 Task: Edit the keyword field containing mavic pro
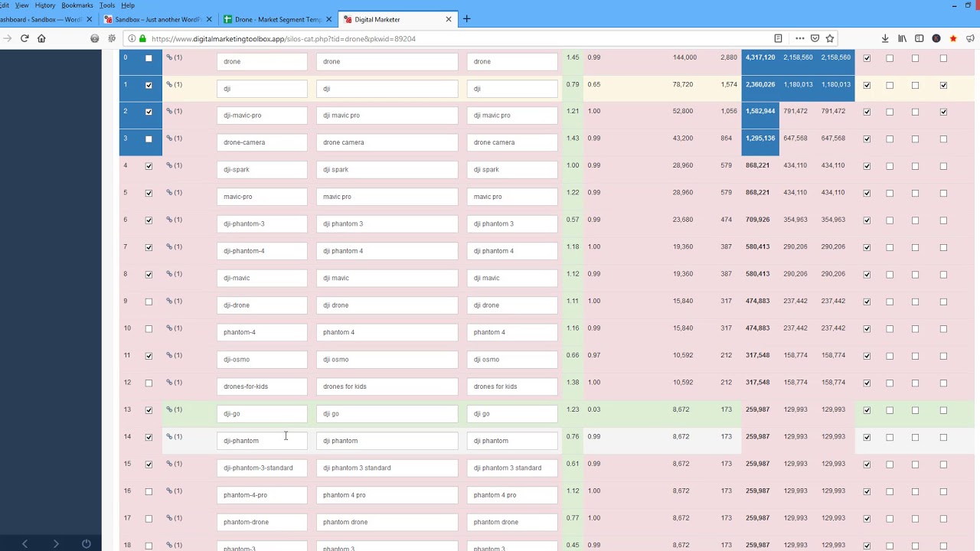(387, 197)
